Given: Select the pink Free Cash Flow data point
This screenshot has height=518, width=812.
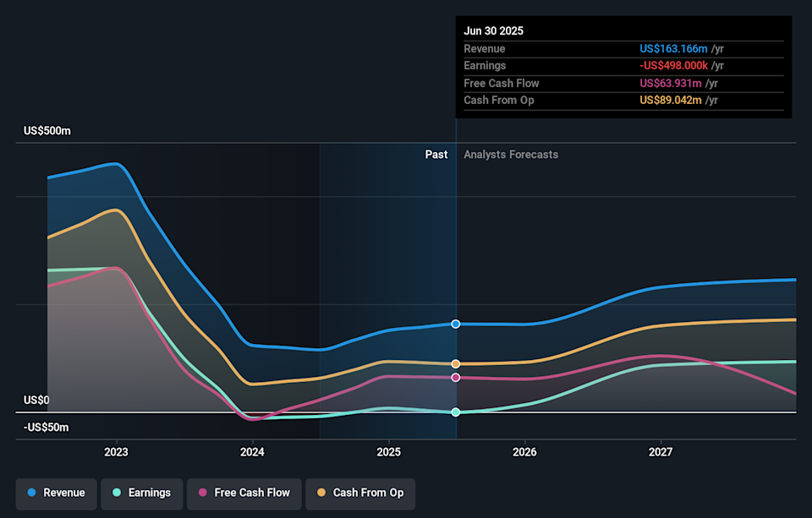Looking at the screenshot, I should (456, 378).
